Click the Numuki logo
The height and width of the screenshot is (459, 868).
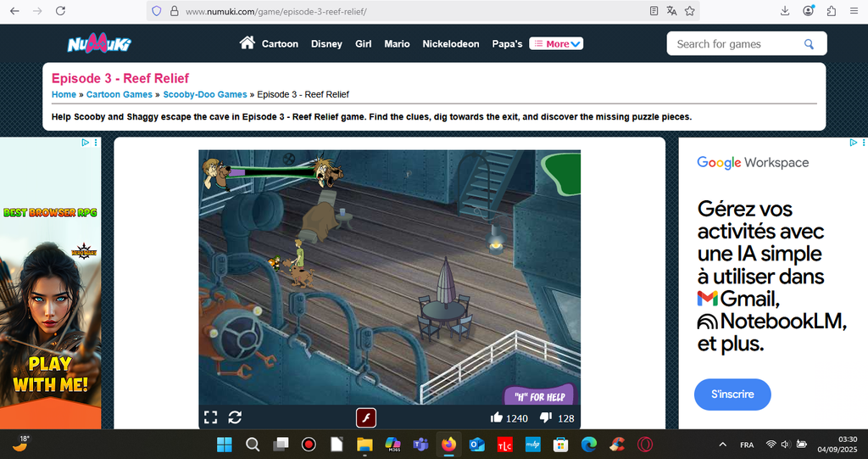pyautogui.click(x=99, y=44)
